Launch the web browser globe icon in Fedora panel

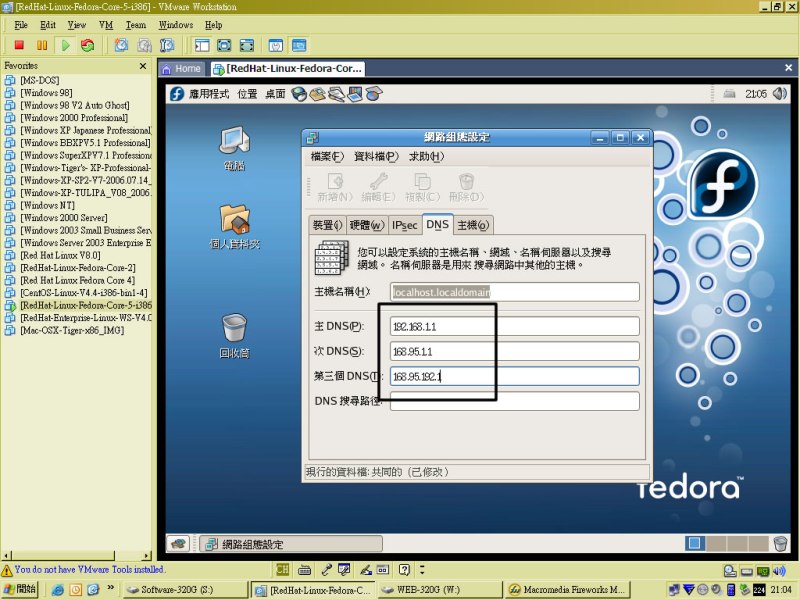tap(299, 94)
